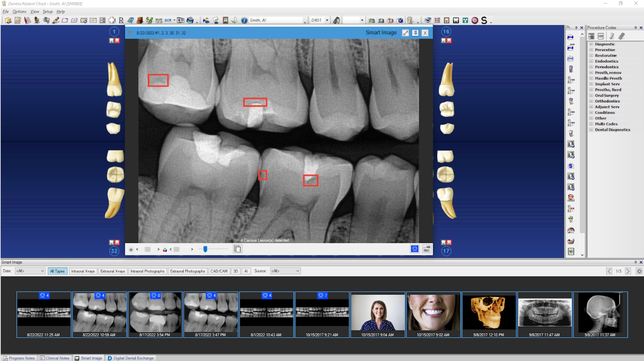Image resolution: width=644 pixels, height=361 pixels.
Task: Toggle the AI tooth detection overlay button
Action: pyautogui.click(x=414, y=249)
